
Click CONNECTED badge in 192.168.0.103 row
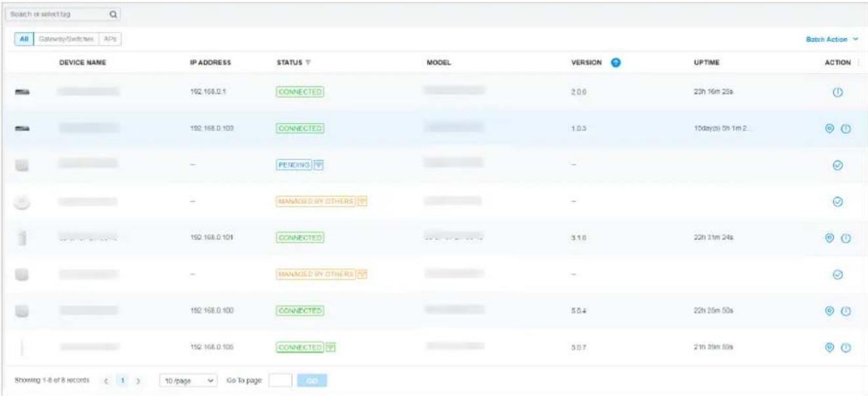coord(300,129)
